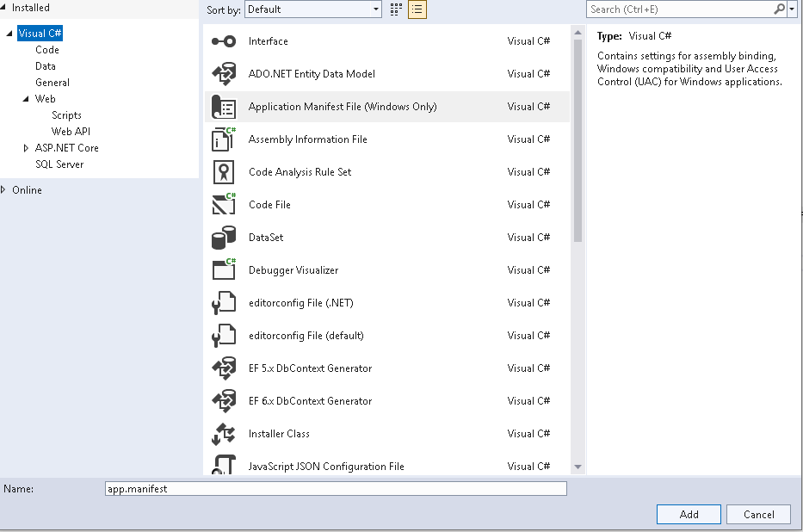
Task: Select the Data category
Action: click(x=46, y=66)
